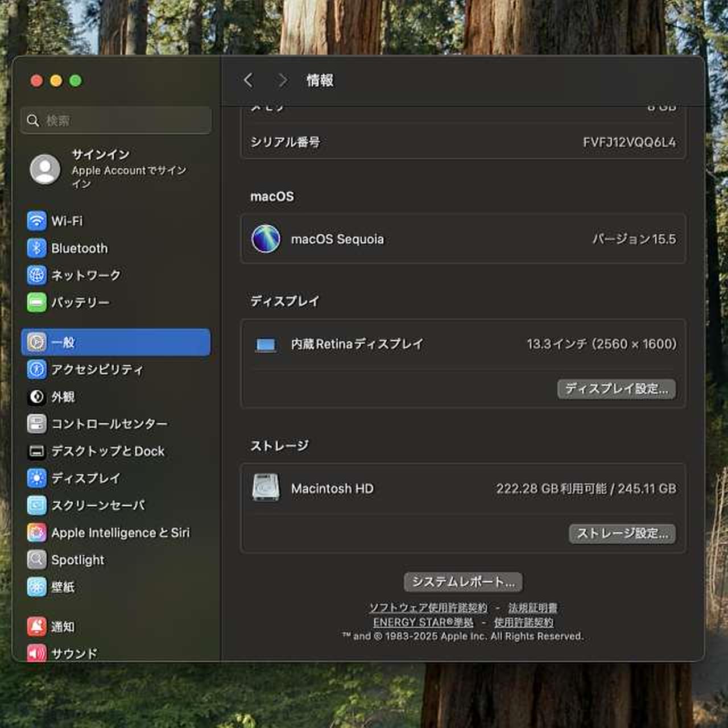Click the ストレージ設定... button

click(x=622, y=533)
